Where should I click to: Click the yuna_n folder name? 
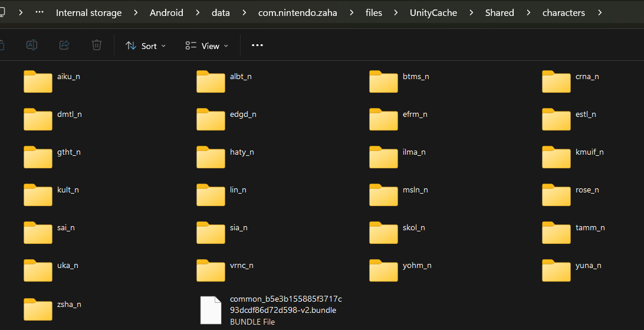pos(588,266)
